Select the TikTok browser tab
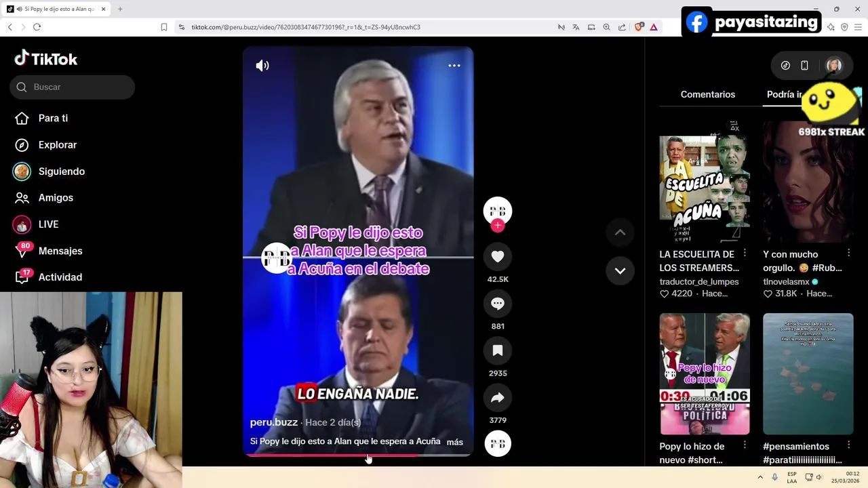This screenshot has width=868, height=488. [56, 9]
